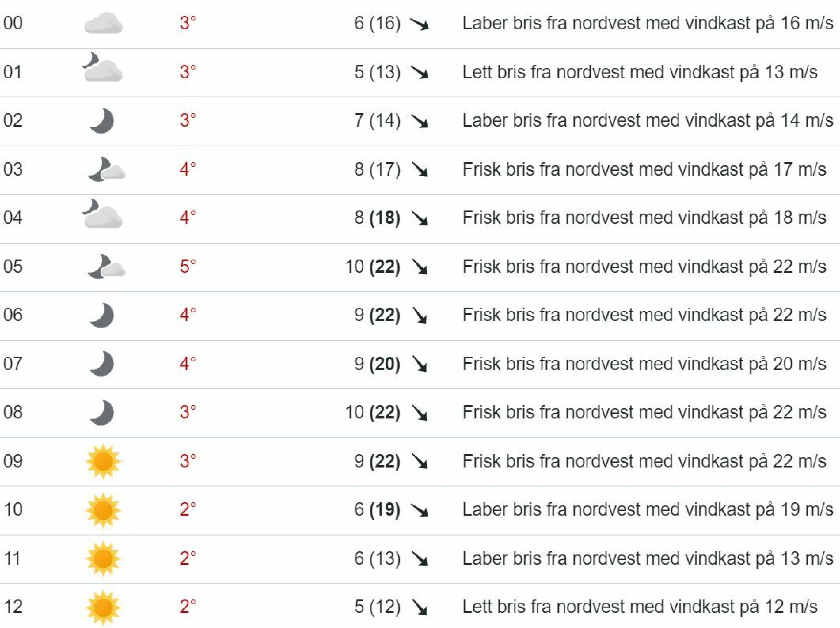Click wind direction arrow in hour 10 row
The width and height of the screenshot is (840, 628).
click(x=420, y=510)
